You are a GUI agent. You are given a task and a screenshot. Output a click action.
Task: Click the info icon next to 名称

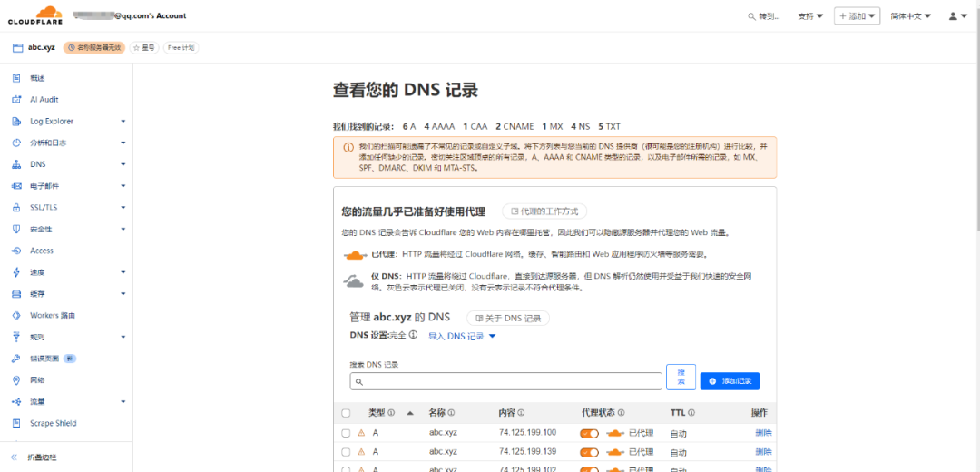click(x=451, y=413)
